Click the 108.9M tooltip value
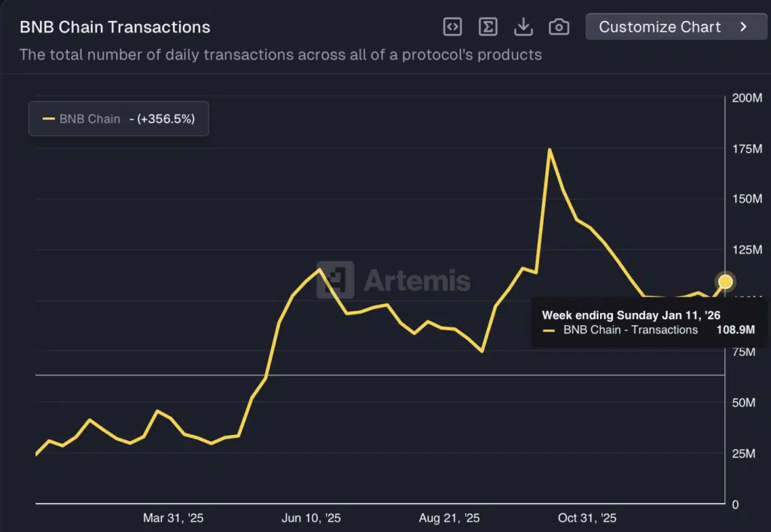The image size is (771, 532). 735,330
